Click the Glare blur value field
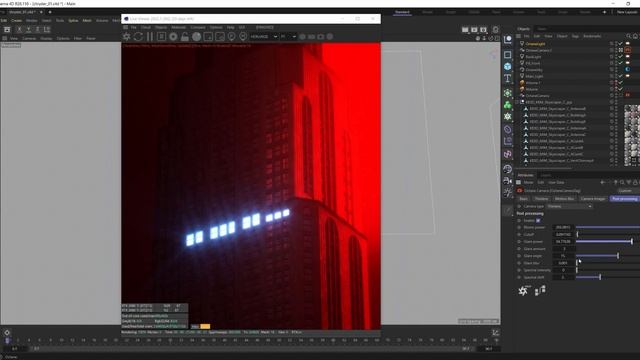The height and width of the screenshot is (360, 640). [563, 263]
